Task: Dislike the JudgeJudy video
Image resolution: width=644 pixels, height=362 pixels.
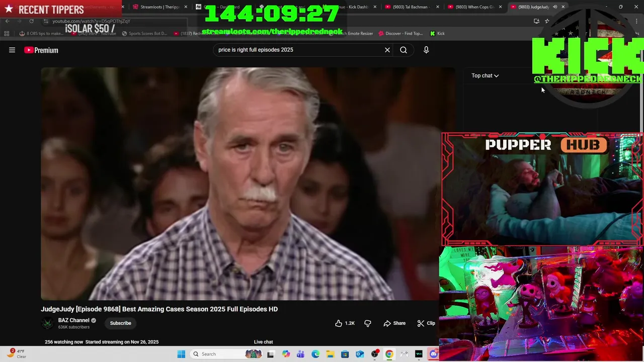Action: pos(368,323)
